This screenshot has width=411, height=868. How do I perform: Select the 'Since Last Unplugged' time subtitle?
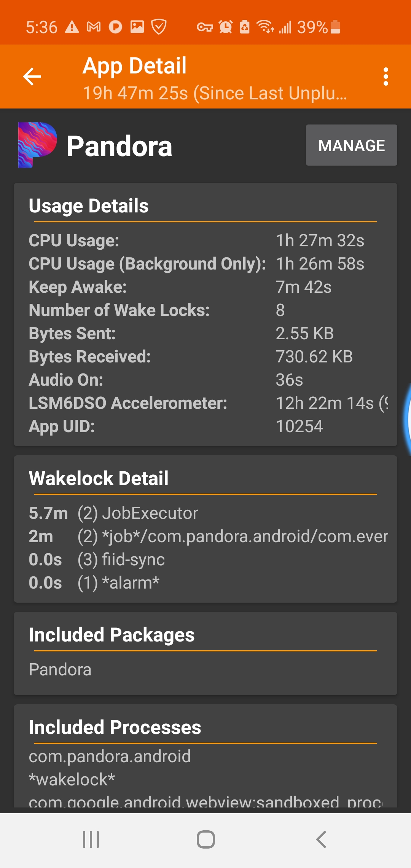point(215,93)
